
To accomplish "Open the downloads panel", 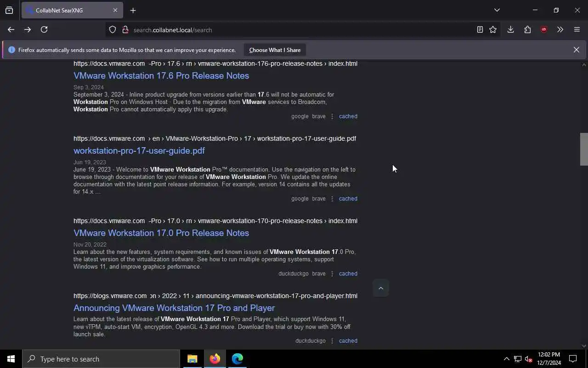I will [x=510, y=29].
